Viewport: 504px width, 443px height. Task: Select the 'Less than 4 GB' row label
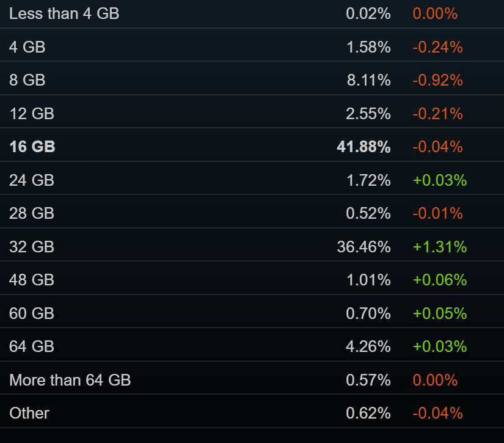coord(64,14)
